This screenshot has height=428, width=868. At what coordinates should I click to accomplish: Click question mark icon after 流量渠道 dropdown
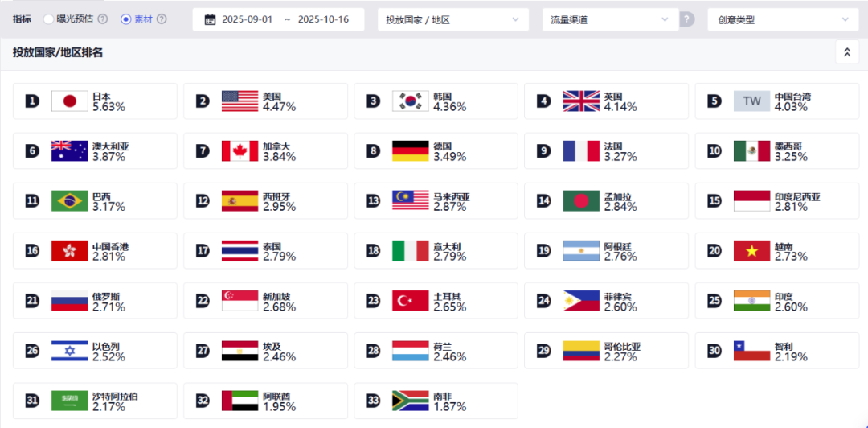point(687,19)
